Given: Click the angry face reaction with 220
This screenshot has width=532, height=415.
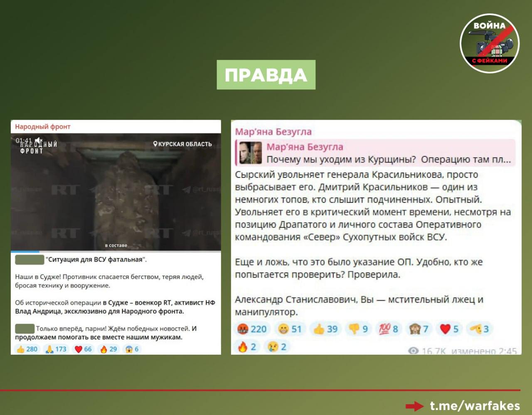Looking at the screenshot, I should click(252, 329).
